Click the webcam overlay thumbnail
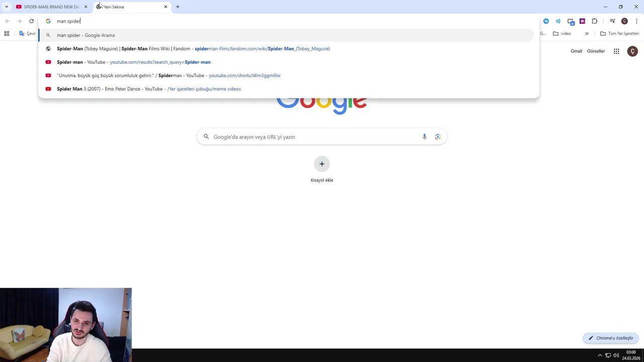This screenshot has height=362, width=644. [66, 325]
